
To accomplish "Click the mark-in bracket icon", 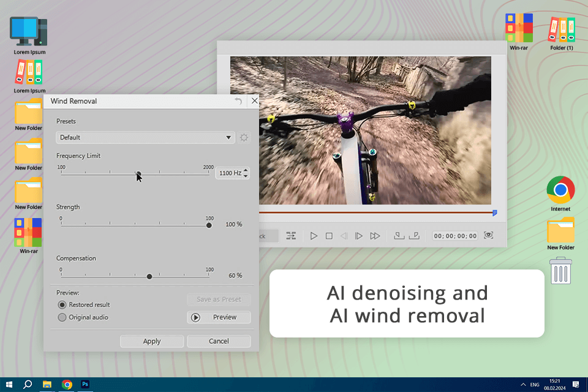I will point(399,236).
